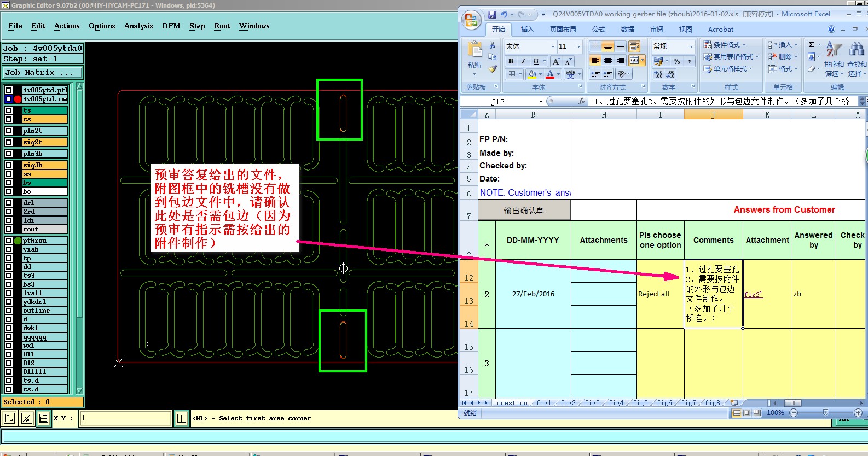
Task: Switch to the Acrobat ribbon tab
Action: pyautogui.click(x=721, y=30)
